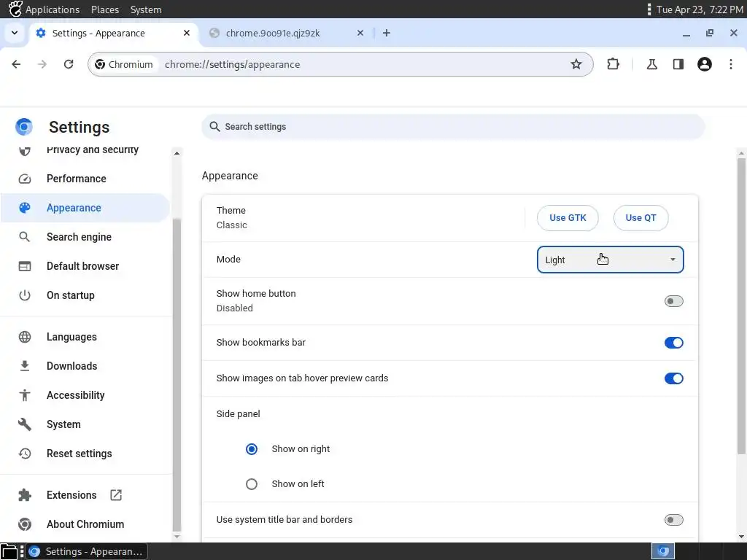The height and width of the screenshot is (560, 747).
Task: Open the three-dot Chromium menu
Action: [731, 64]
